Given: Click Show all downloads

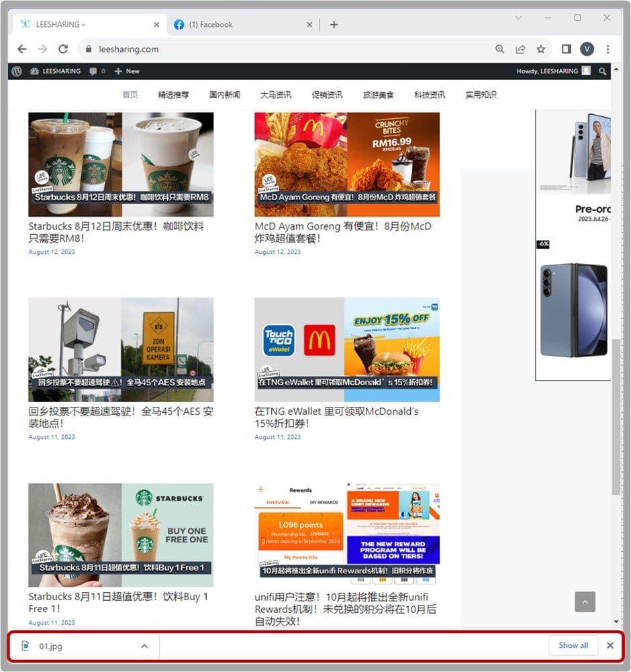Looking at the screenshot, I should [x=573, y=645].
